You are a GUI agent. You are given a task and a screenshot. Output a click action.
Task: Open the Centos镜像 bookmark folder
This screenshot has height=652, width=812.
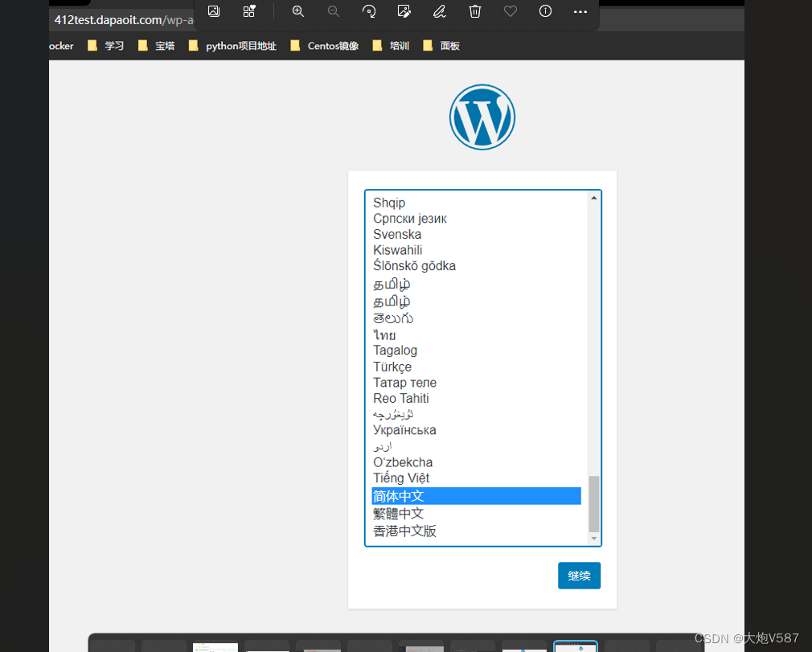tap(325, 46)
